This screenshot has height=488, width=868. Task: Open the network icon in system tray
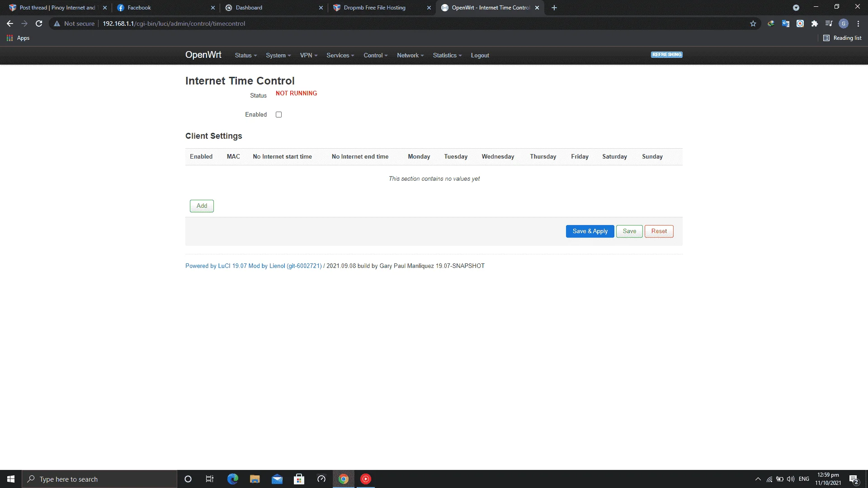(x=769, y=479)
